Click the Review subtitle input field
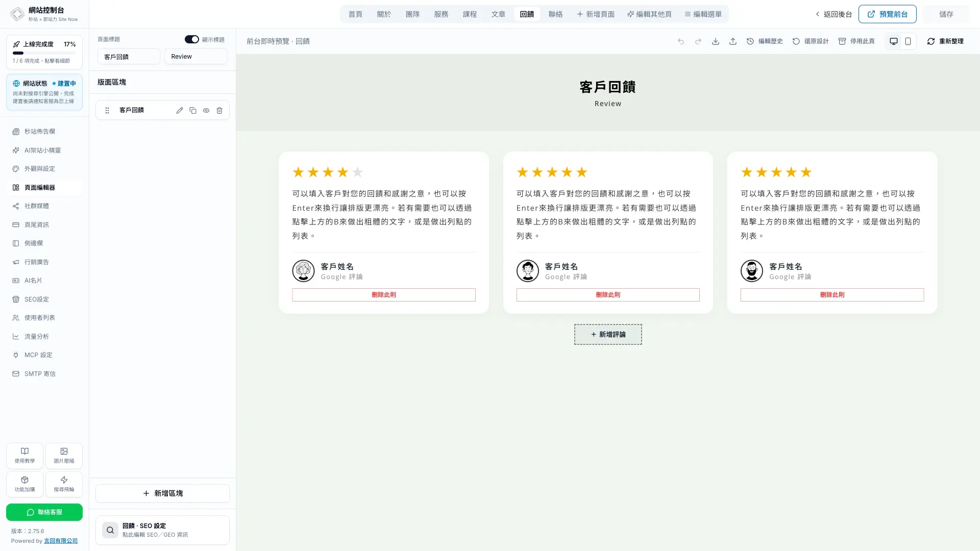The height and width of the screenshot is (551, 980). [x=196, y=57]
